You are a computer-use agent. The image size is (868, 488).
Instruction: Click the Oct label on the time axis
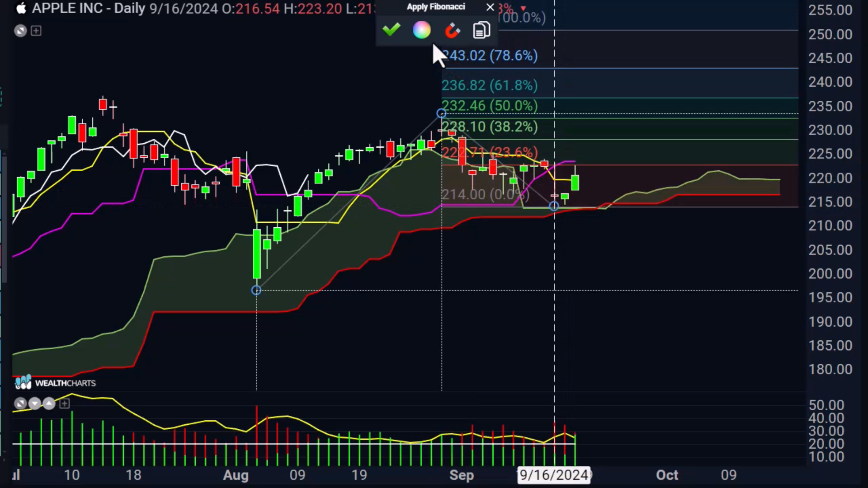(667, 475)
